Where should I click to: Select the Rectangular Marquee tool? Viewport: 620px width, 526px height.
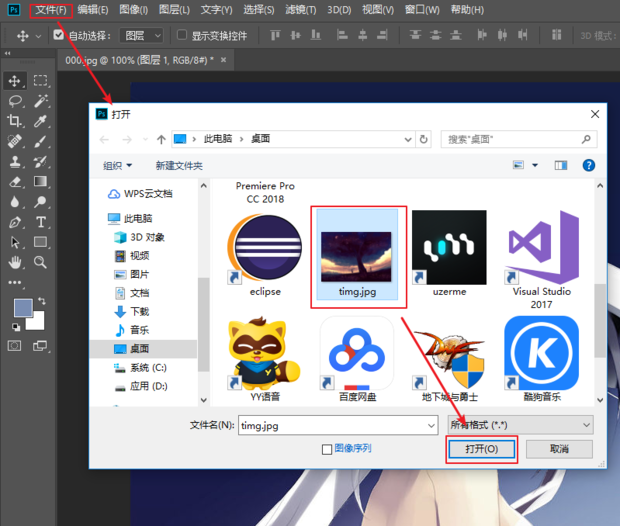pyautogui.click(x=40, y=81)
